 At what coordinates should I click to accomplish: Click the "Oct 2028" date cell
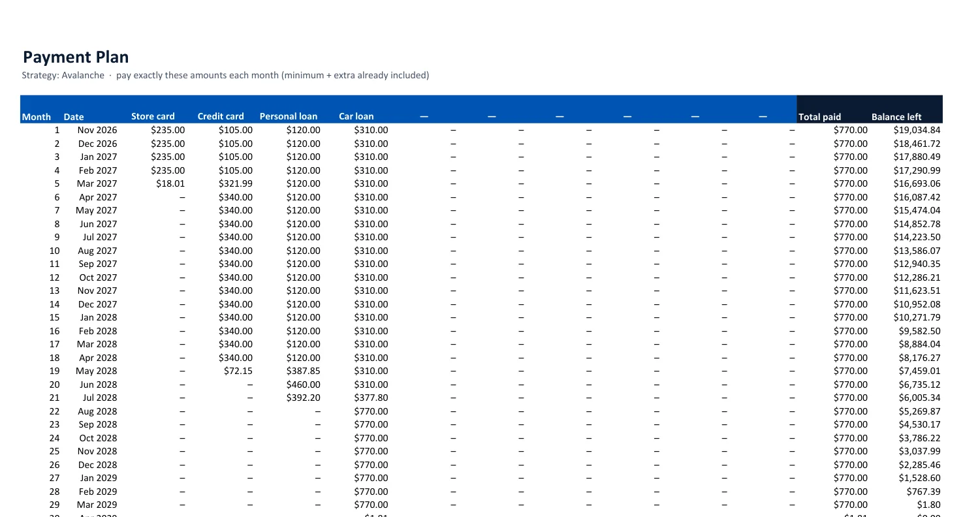click(x=98, y=438)
